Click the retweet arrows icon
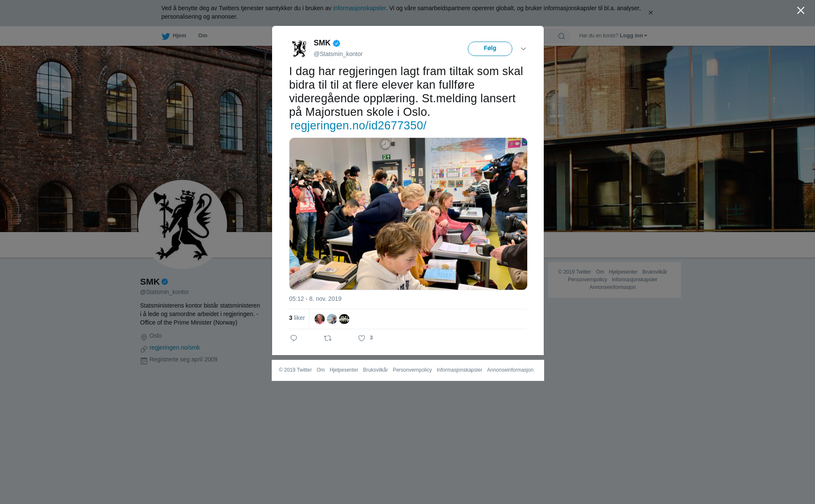Viewport: 815px width, 504px height. [x=328, y=338]
